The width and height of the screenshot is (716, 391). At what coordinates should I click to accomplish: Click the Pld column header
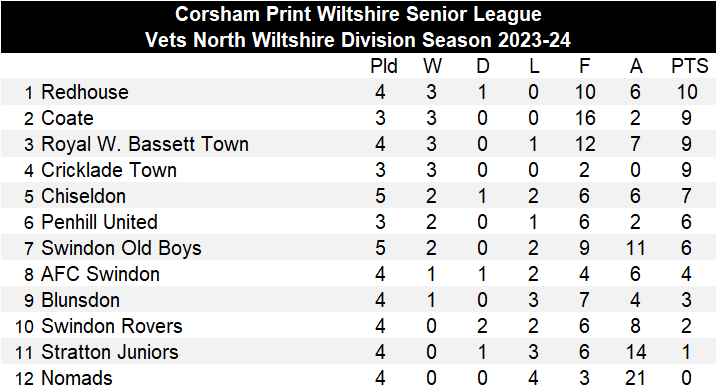(x=384, y=67)
